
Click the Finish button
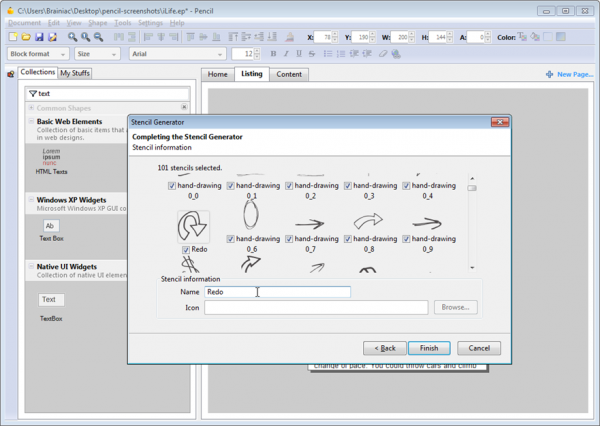[429, 348]
